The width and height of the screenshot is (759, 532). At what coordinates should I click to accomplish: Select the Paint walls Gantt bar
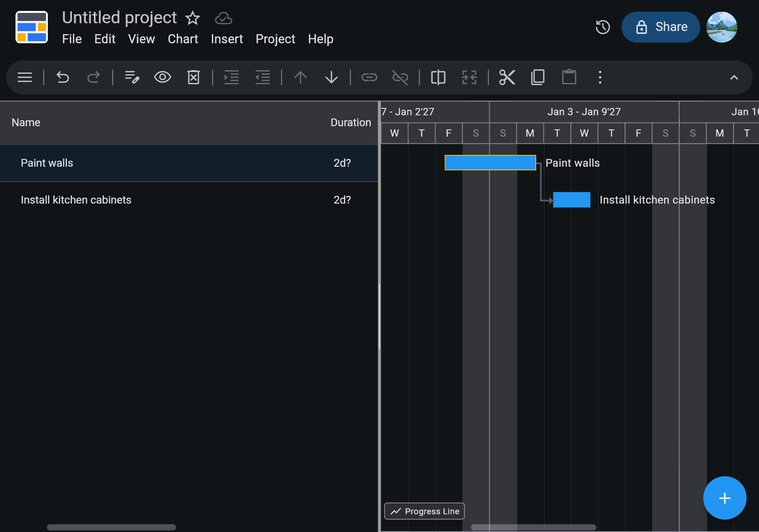pyautogui.click(x=490, y=163)
